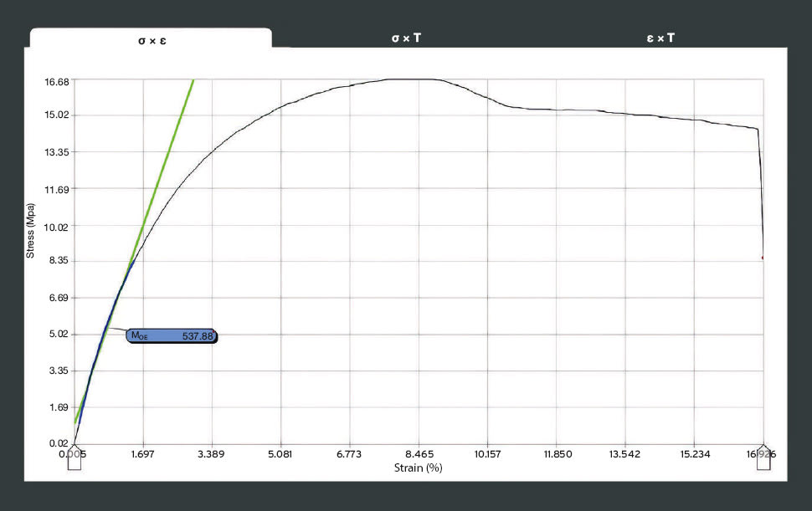Screen dimensions: 812x511
Task: Switch to the σ × ε tab
Action: click(151, 39)
